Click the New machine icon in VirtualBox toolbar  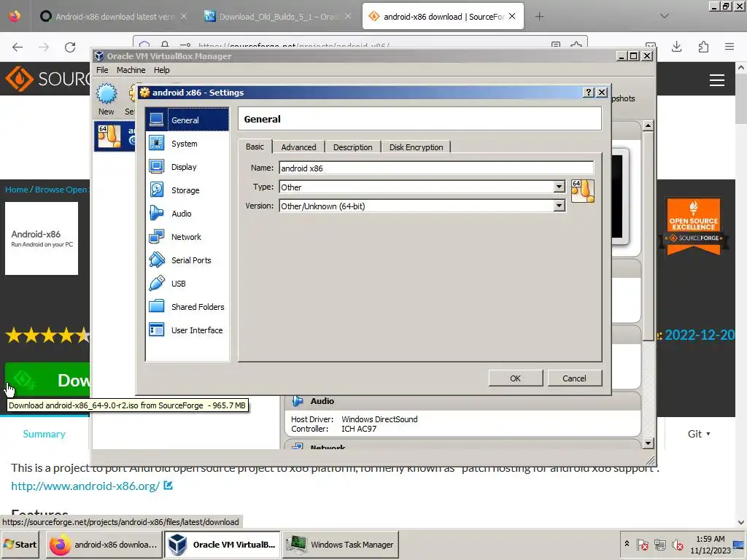107,99
